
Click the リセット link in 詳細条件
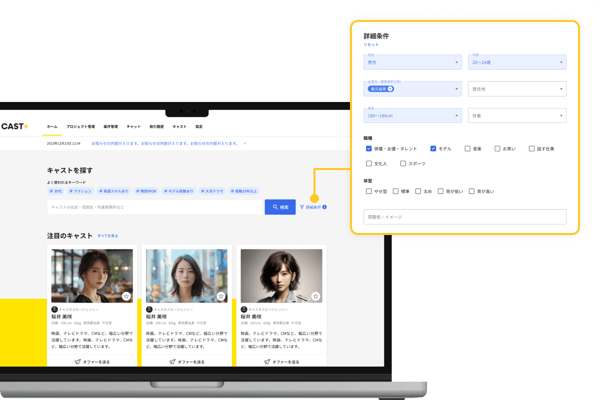click(x=371, y=45)
